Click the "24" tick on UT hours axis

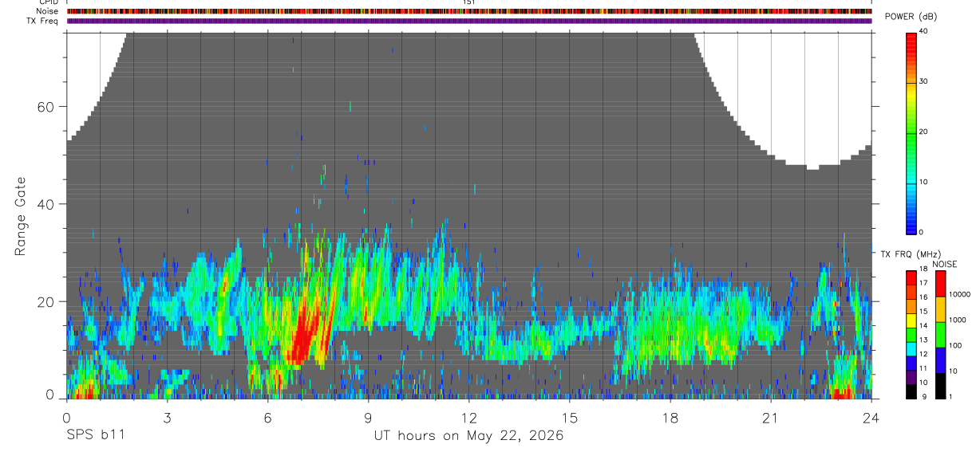pos(871,418)
